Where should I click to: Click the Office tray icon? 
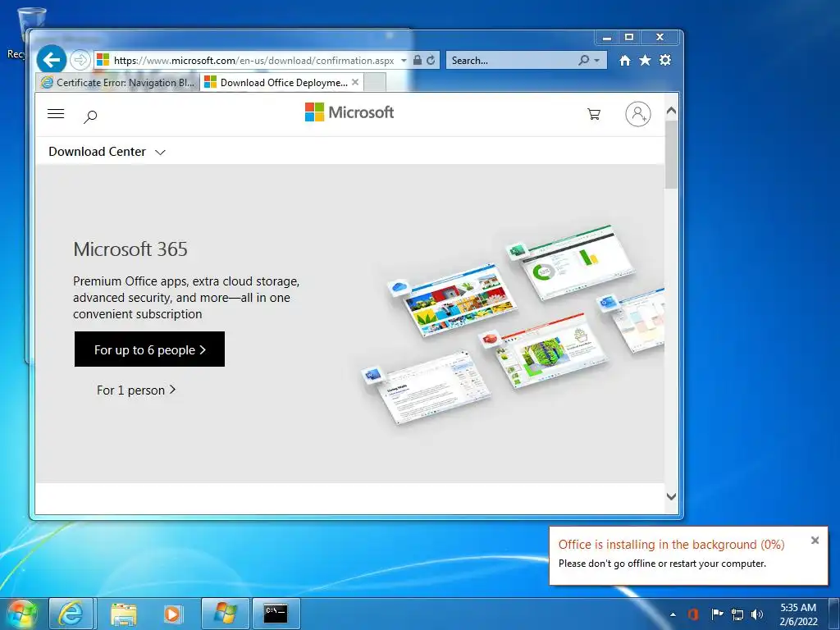(x=693, y=614)
